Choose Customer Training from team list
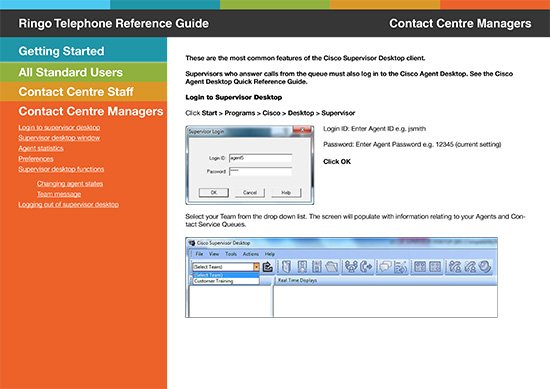550x389 pixels. [226, 281]
